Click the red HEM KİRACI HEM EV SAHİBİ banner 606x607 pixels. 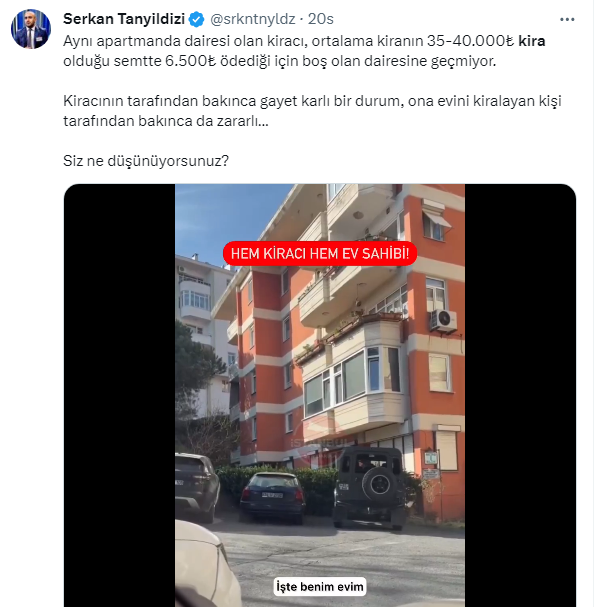(x=320, y=254)
